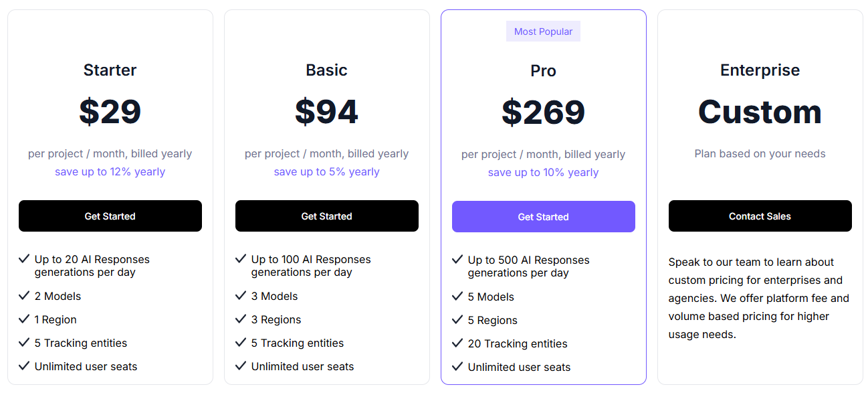
Task: Click 'save up to 12% yearly' under Starter
Action: point(110,172)
